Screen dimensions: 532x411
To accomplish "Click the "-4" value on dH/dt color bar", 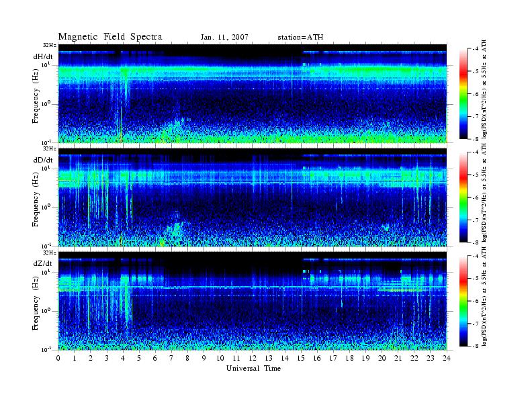I will [476, 49].
